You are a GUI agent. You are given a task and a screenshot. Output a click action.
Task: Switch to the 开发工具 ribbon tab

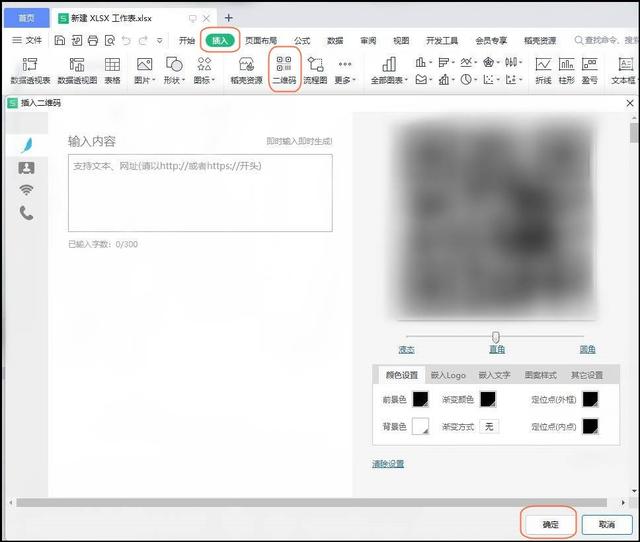tap(442, 40)
